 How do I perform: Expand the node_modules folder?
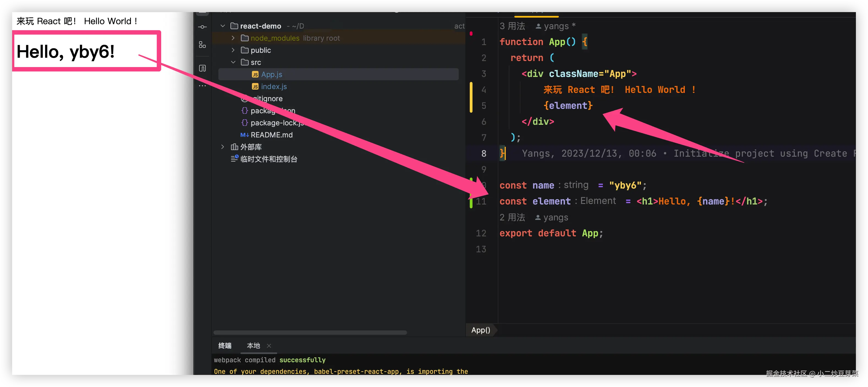coord(233,38)
